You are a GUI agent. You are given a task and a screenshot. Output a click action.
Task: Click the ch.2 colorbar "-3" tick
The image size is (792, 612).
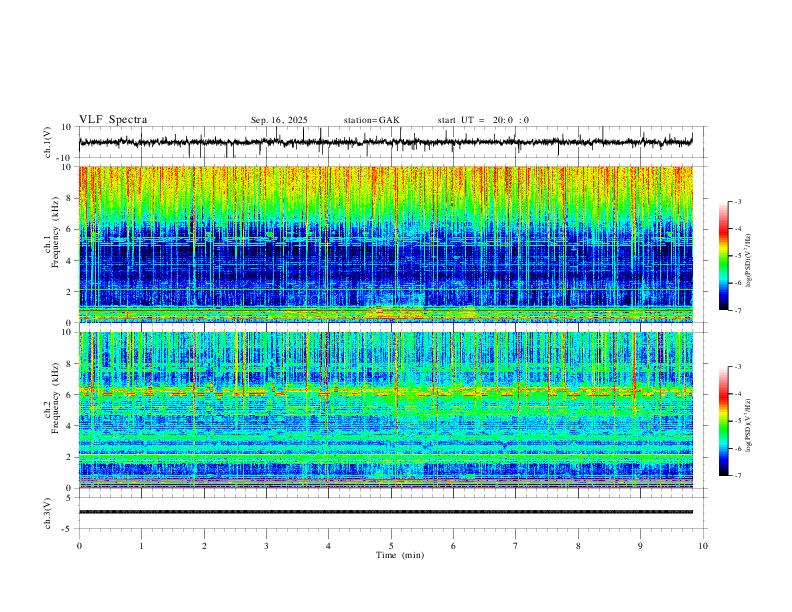point(737,367)
